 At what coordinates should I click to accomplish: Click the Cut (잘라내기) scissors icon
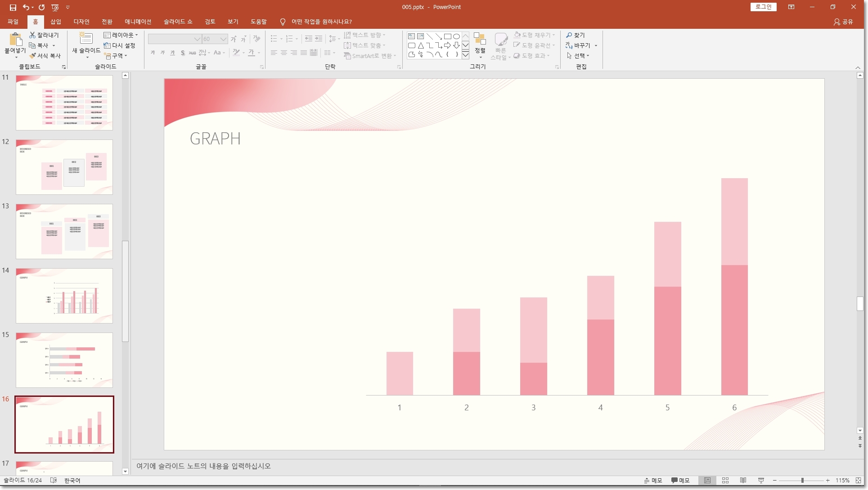[32, 35]
